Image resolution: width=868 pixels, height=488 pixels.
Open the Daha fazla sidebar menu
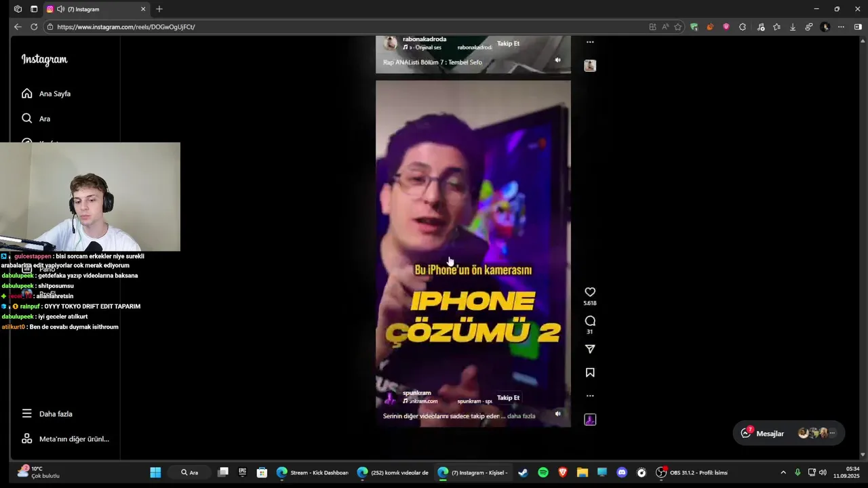coord(47,413)
